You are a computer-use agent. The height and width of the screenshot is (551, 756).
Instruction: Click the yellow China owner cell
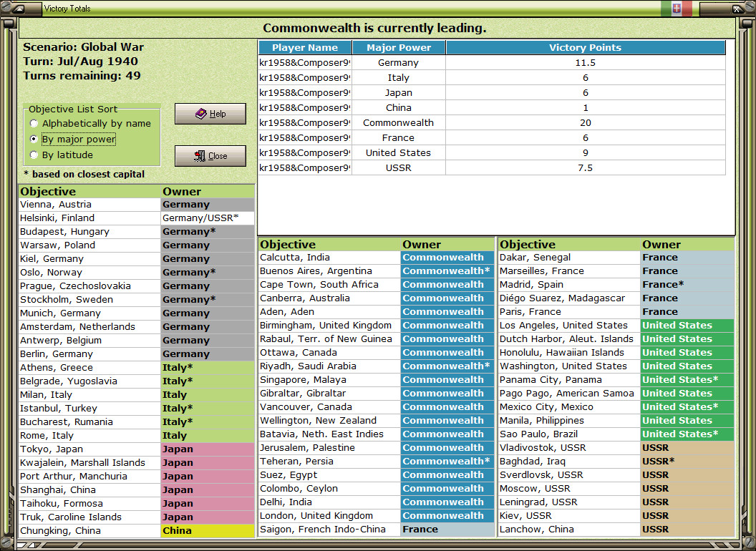point(208,530)
